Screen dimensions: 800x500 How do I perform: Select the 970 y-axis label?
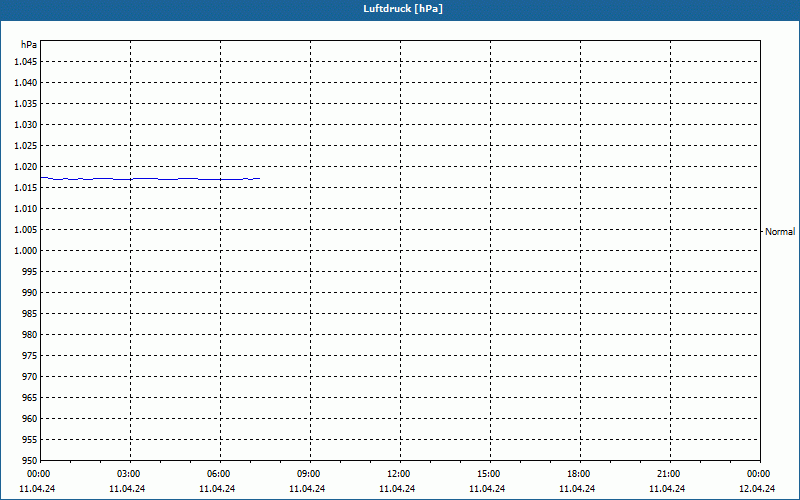(30, 377)
